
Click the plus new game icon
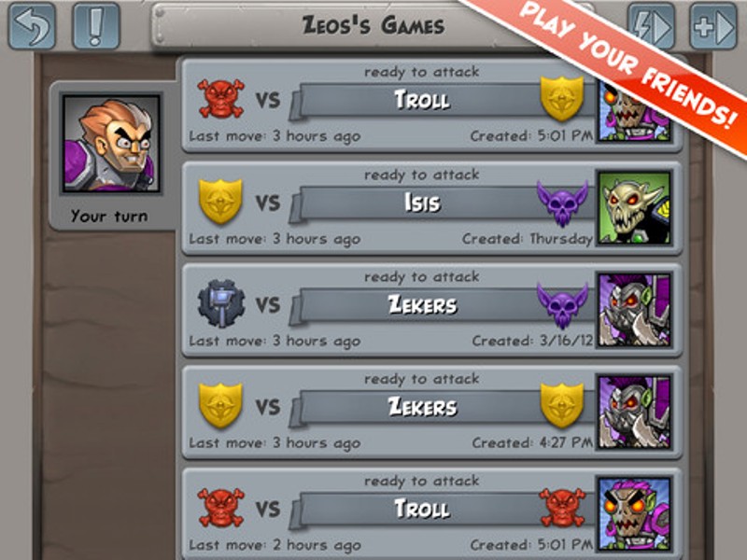(x=713, y=26)
